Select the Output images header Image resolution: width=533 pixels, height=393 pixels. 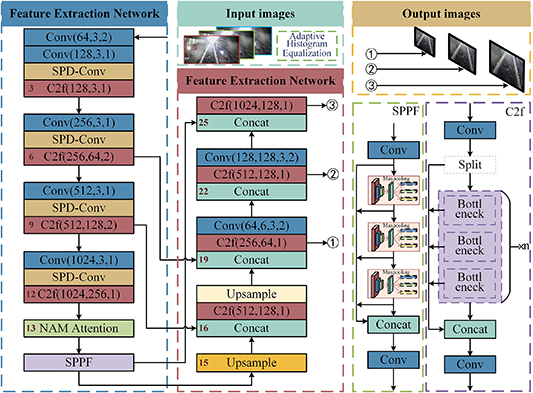(441, 14)
